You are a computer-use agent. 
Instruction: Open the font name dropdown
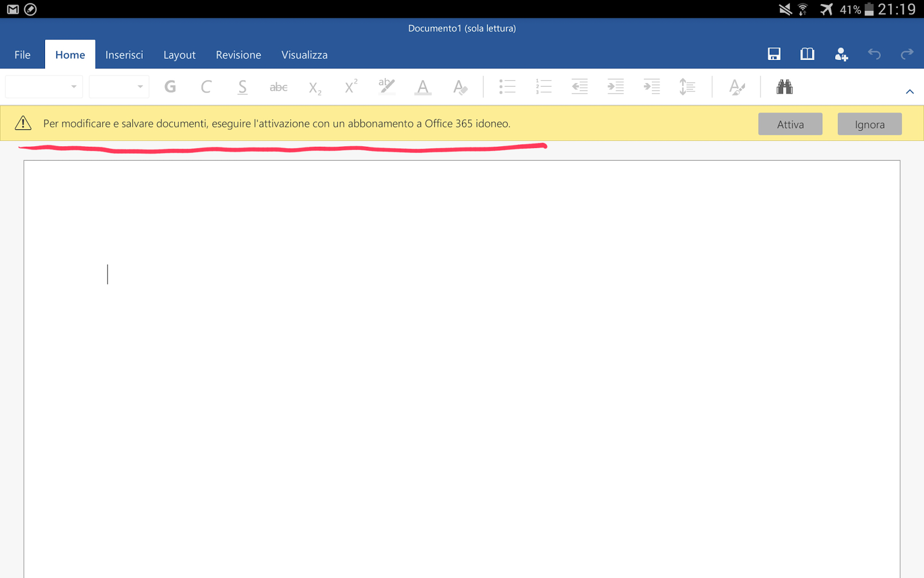point(43,86)
